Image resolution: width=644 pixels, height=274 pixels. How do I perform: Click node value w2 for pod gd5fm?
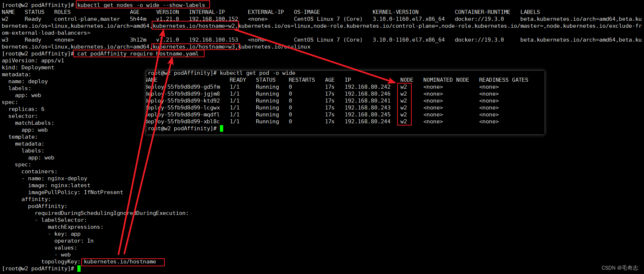point(403,87)
